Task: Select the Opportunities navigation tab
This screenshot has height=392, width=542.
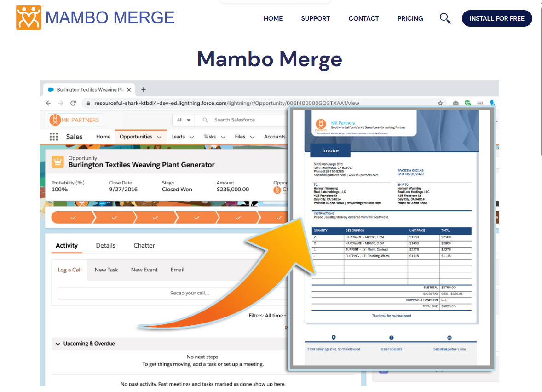Action: pyautogui.click(x=136, y=137)
